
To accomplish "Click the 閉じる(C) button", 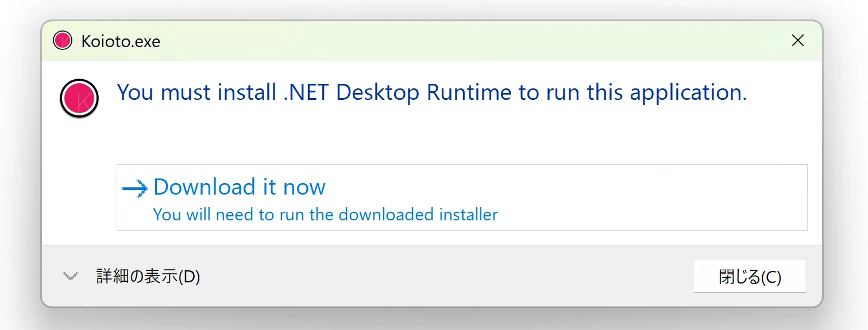I will coord(750,276).
